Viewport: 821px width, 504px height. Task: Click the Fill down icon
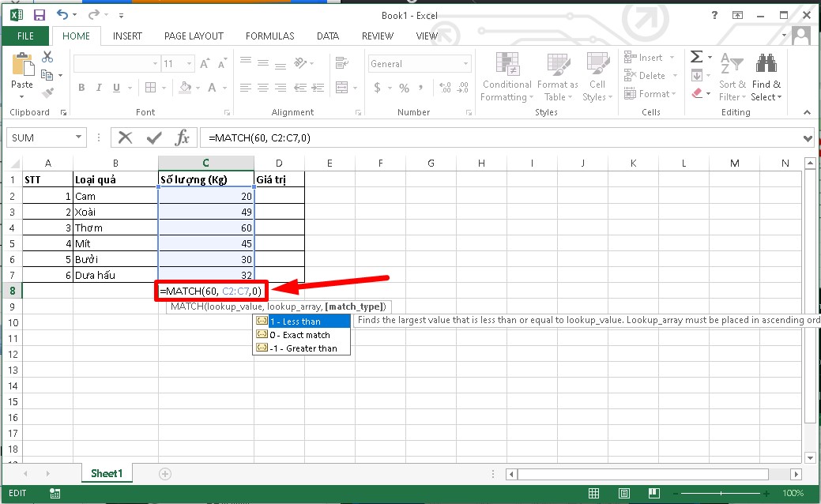pyautogui.click(x=697, y=75)
